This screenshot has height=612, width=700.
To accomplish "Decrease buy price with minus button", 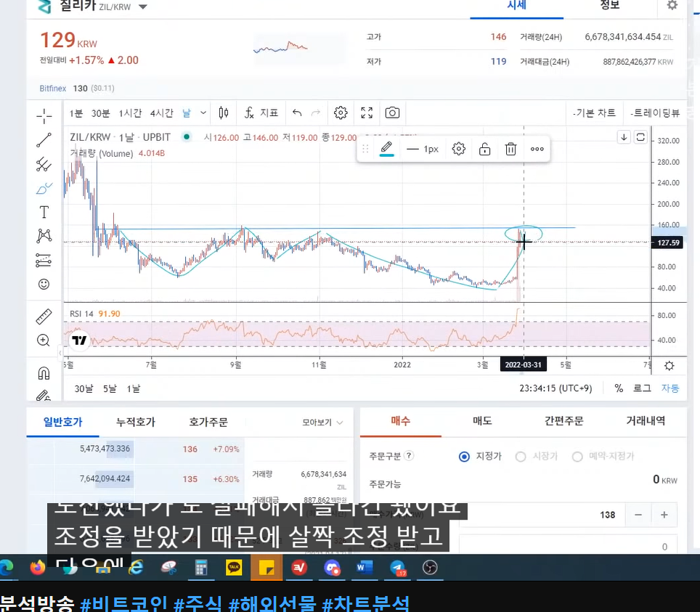I will coord(638,515).
